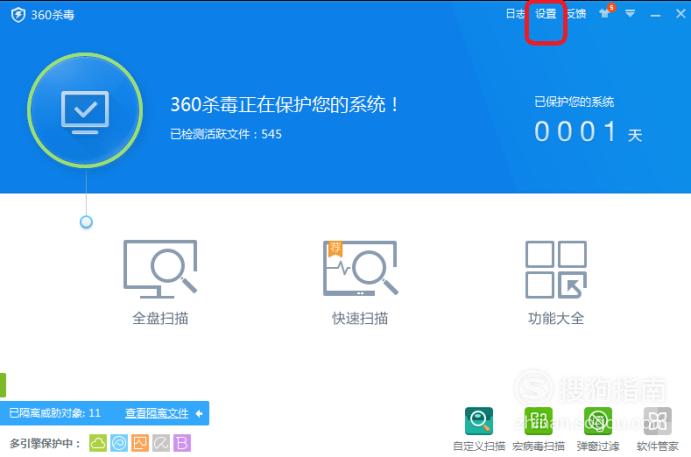Click 查看隔离文件 link
691x457 pixels.
[x=157, y=413]
